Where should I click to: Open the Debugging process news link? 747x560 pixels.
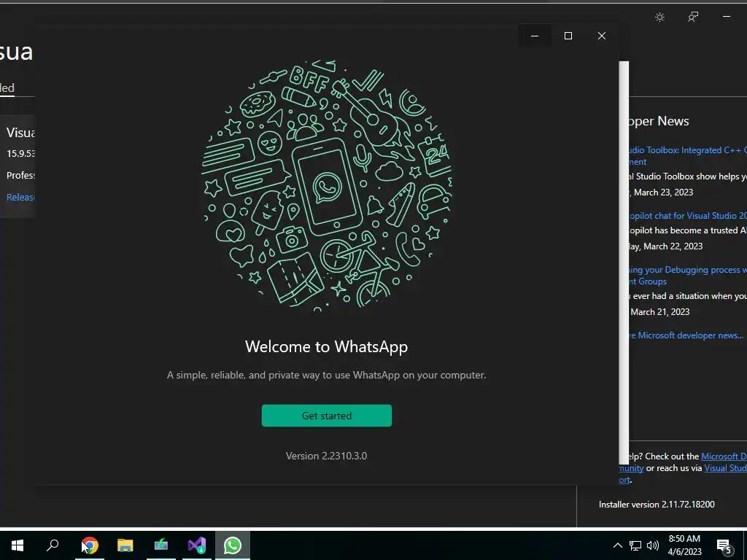click(x=687, y=275)
